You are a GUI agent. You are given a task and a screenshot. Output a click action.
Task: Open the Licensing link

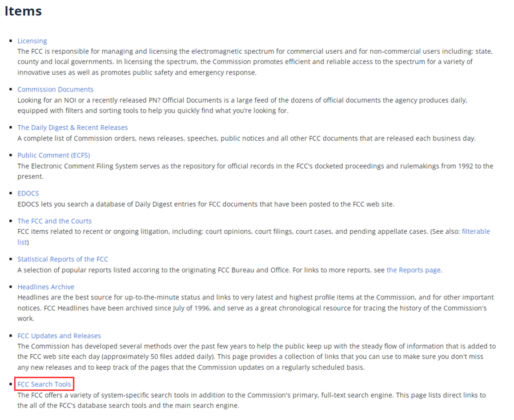tap(32, 41)
